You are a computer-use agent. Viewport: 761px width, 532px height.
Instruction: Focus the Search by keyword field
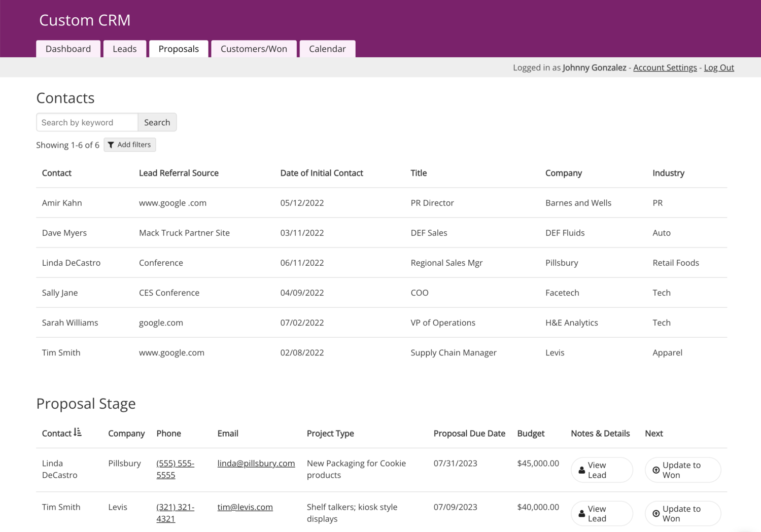[x=87, y=122]
